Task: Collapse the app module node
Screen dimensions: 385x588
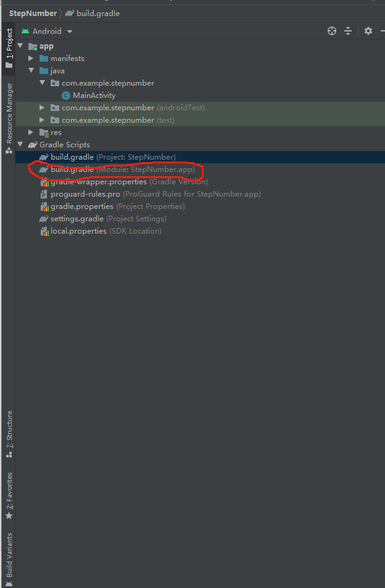Action: tap(20, 46)
